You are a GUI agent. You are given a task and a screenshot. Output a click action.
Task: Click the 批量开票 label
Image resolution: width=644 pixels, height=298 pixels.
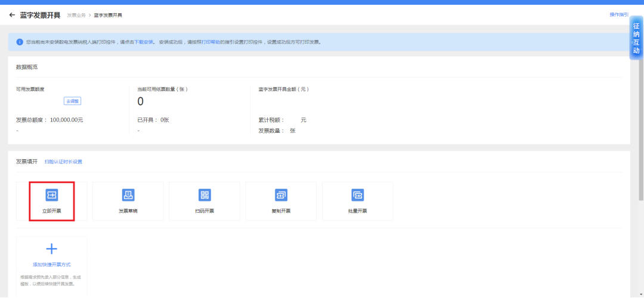click(357, 211)
